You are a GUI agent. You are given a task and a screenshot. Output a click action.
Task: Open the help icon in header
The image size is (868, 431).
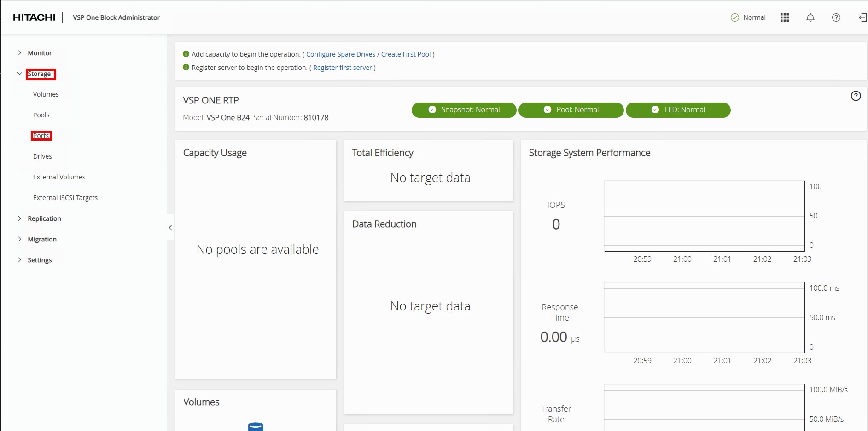(x=836, y=17)
